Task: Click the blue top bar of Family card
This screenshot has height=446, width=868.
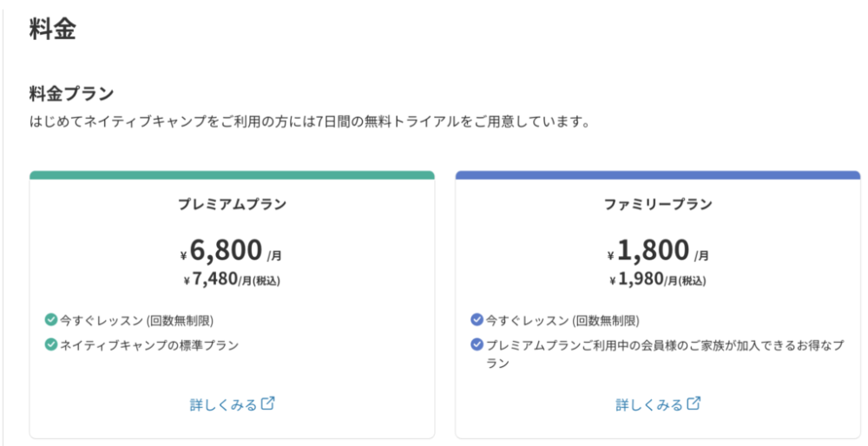Action: (x=657, y=175)
